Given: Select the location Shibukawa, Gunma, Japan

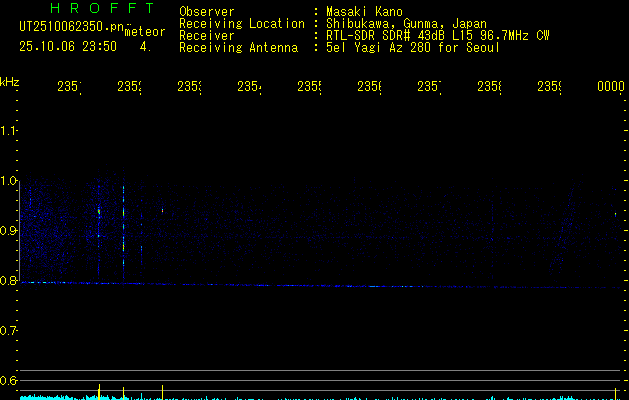Looking at the screenshot, I should (406, 24).
